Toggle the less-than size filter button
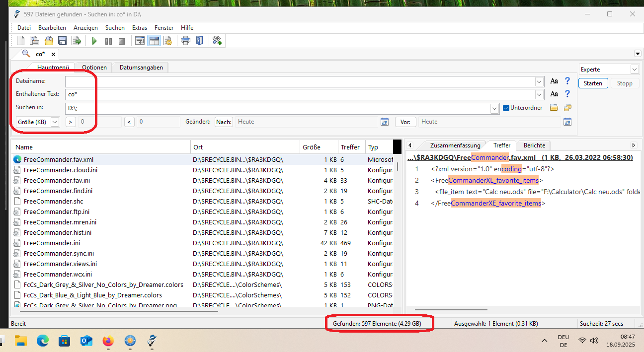This screenshot has height=352, width=644. pyautogui.click(x=129, y=122)
